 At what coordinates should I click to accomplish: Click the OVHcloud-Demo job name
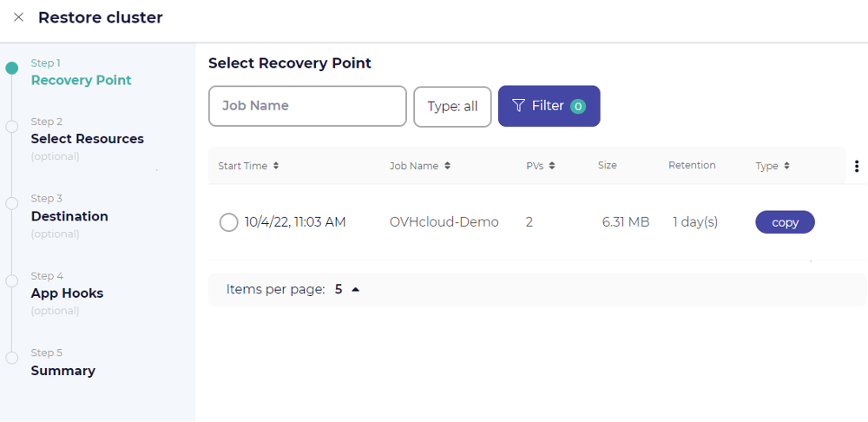pos(444,222)
